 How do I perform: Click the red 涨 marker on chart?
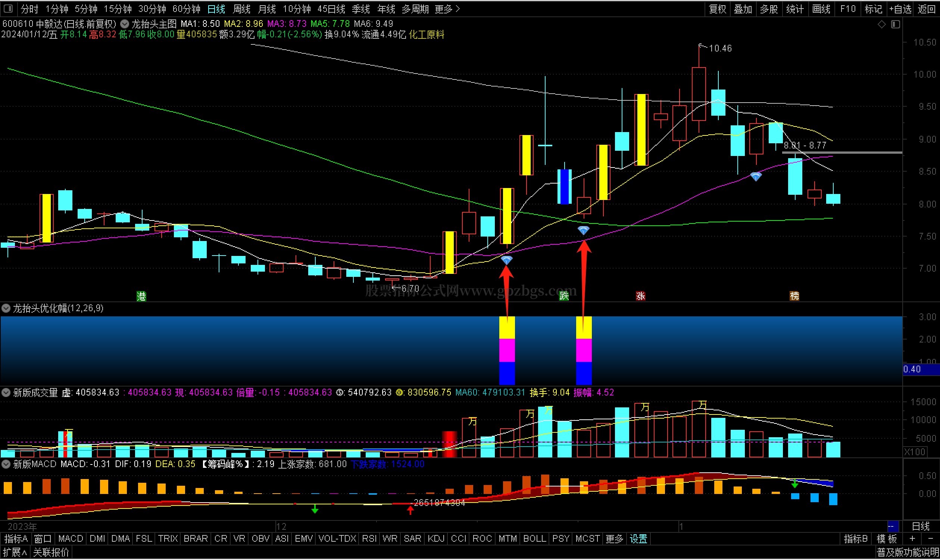[640, 296]
